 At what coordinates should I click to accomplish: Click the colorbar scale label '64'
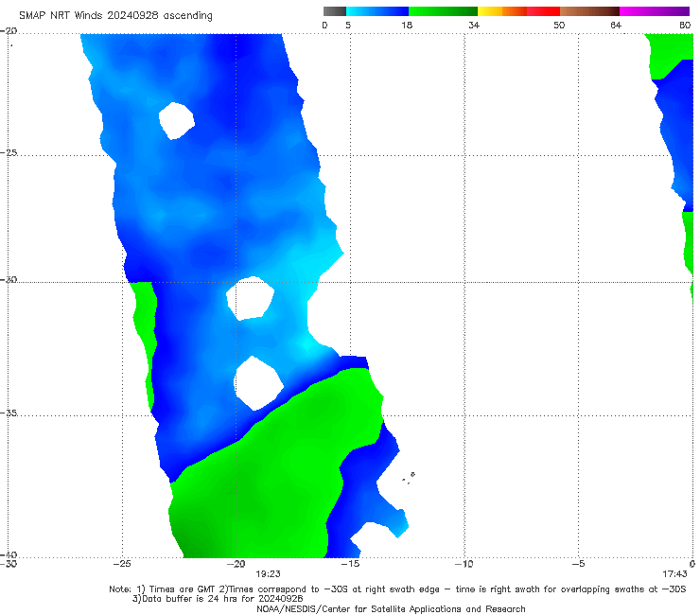point(616,26)
